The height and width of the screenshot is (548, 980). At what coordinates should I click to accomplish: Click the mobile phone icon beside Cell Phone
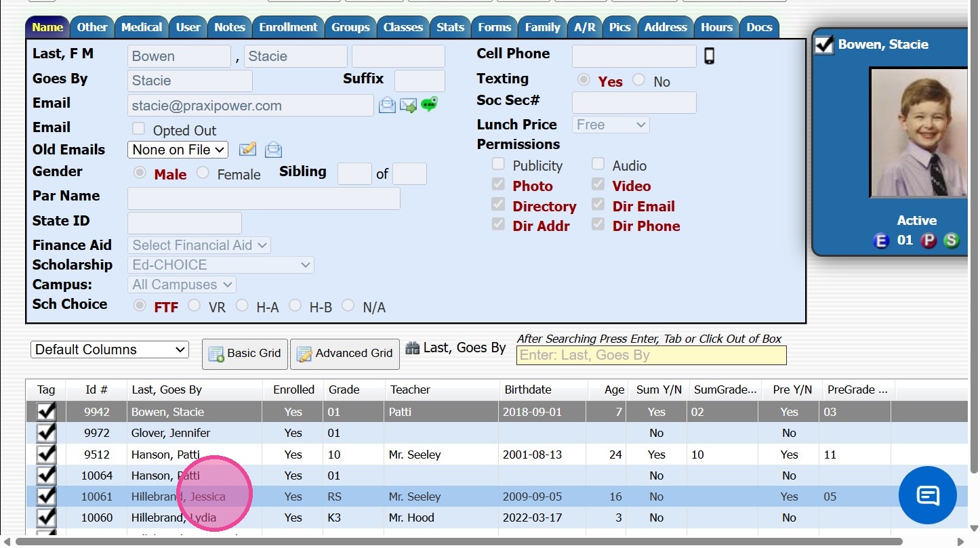click(709, 56)
